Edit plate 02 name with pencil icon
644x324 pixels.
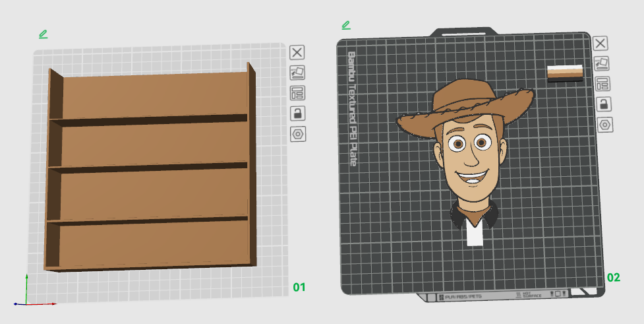(346, 26)
